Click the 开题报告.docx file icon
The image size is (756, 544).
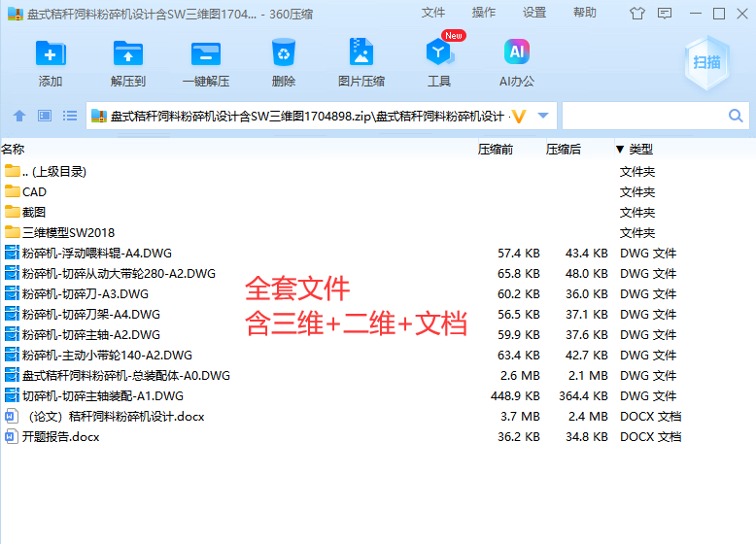(x=12, y=436)
